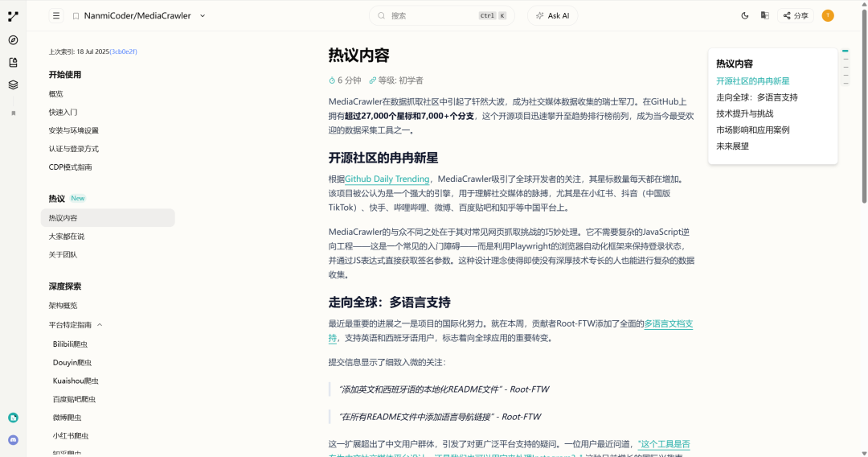
Task: Open the 小红书爬虫 tree item
Action: pos(70,435)
